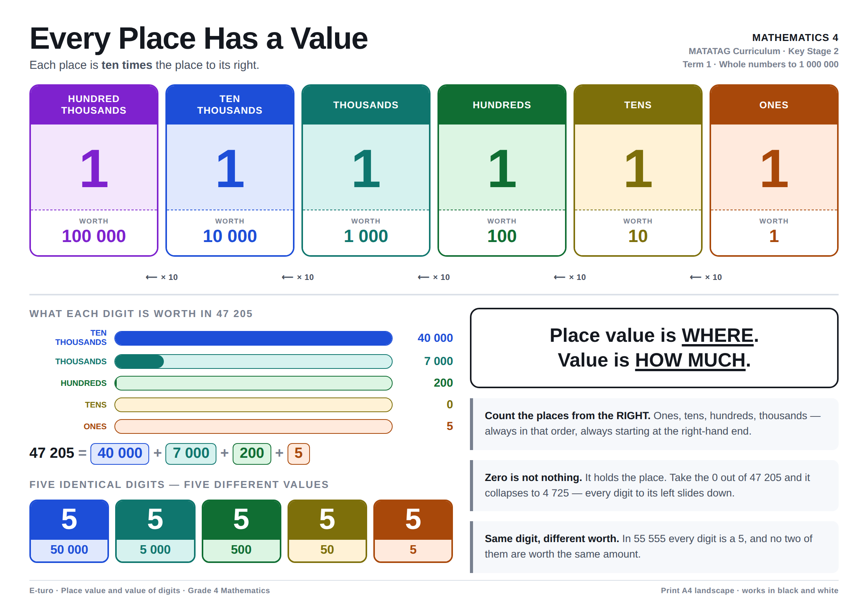Click the Tens card worth value 10
868x614 pixels.
[x=638, y=236]
